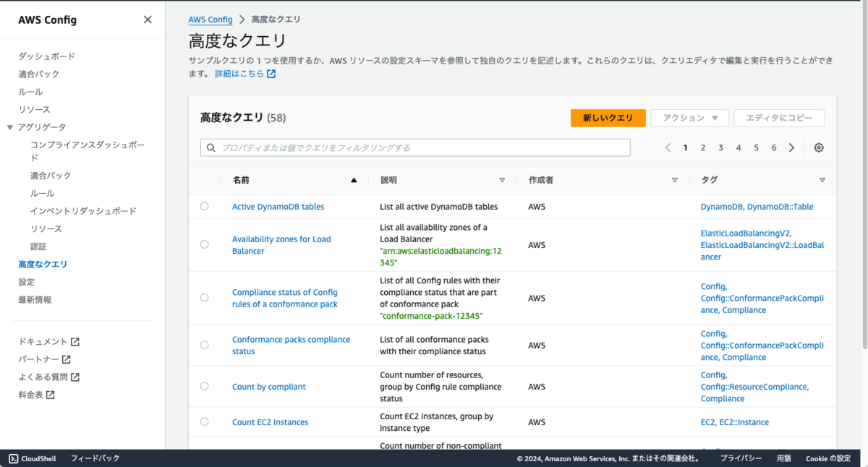Go to page 4 of queries
The height and width of the screenshot is (467, 868).
[739, 147]
